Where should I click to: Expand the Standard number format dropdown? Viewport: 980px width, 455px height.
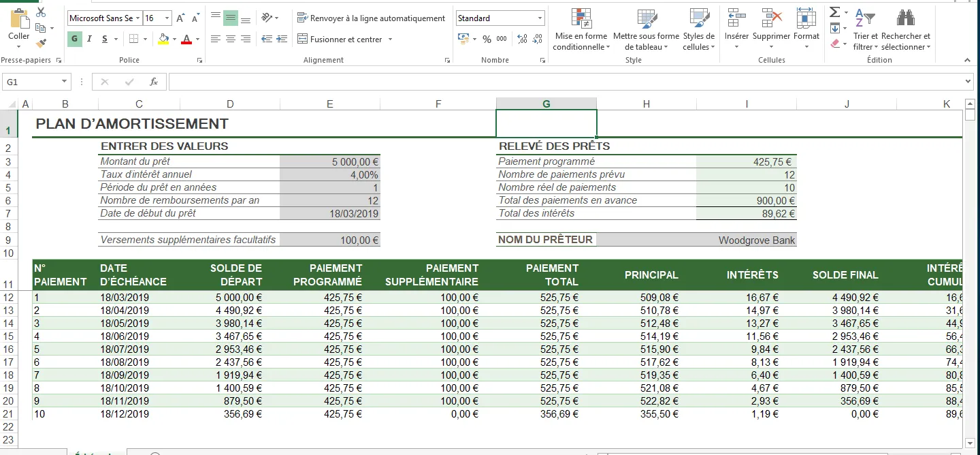tap(540, 18)
